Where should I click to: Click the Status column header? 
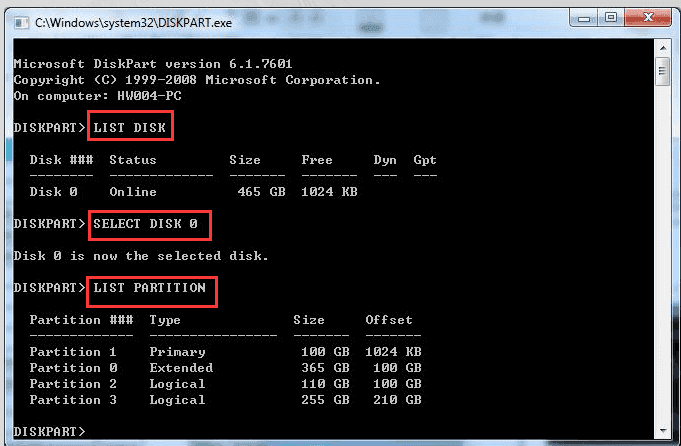click(132, 160)
